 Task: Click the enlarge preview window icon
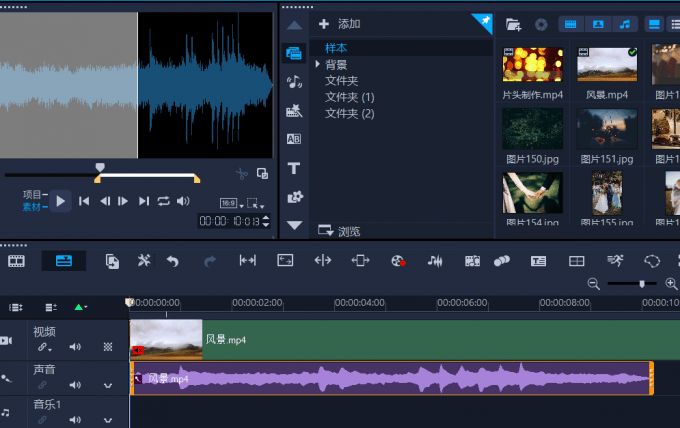pos(262,174)
